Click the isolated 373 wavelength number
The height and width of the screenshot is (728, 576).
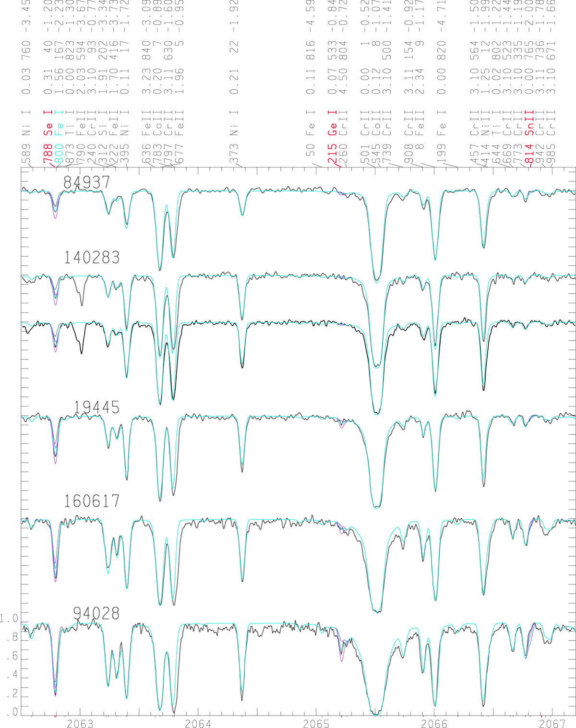234,154
